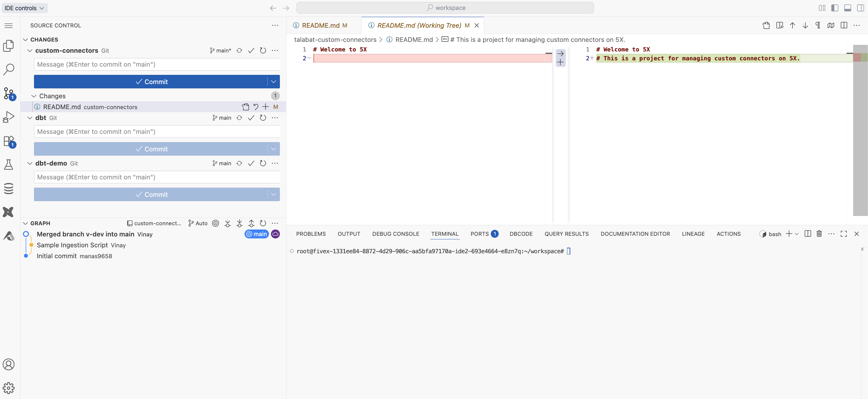
Task: Refresh the custom-connectors repository
Action: [x=263, y=50]
